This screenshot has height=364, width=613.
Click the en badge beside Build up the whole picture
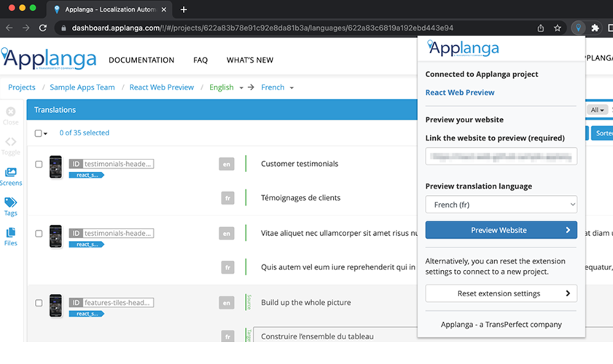point(227,303)
